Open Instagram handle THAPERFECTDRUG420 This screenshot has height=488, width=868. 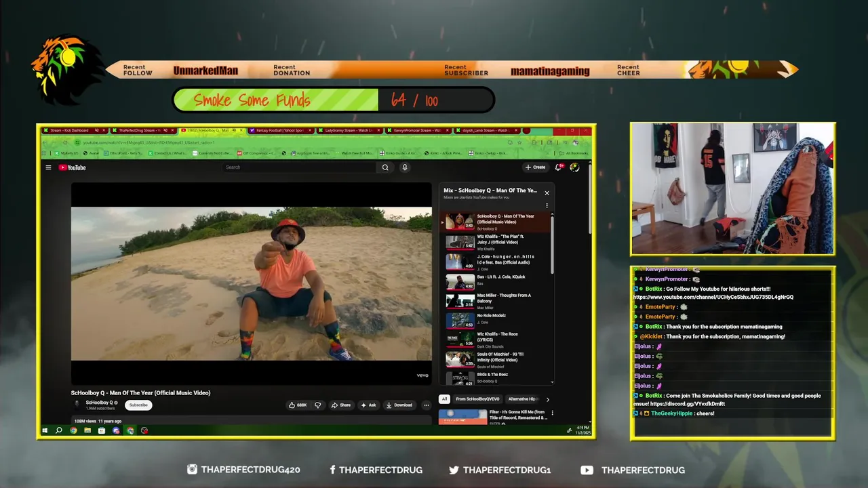point(243,470)
